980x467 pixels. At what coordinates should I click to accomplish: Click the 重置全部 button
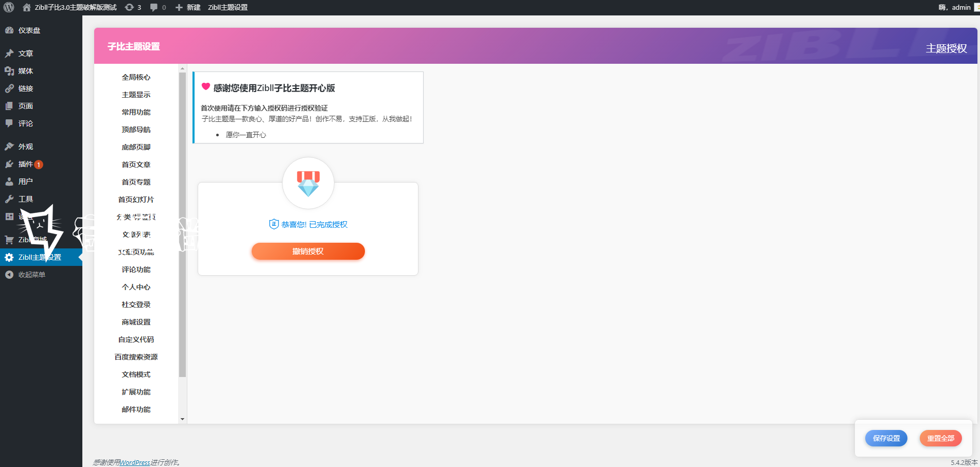click(x=941, y=438)
